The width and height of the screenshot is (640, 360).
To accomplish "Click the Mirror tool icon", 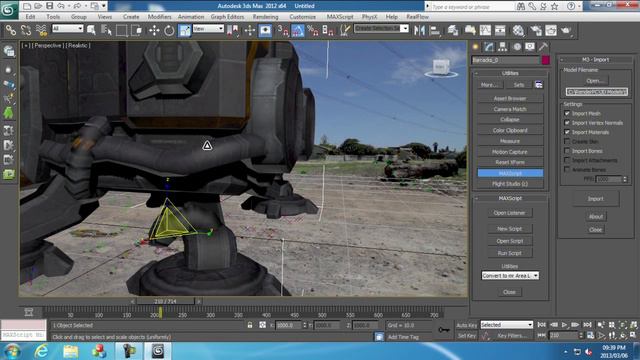I will (x=419, y=30).
